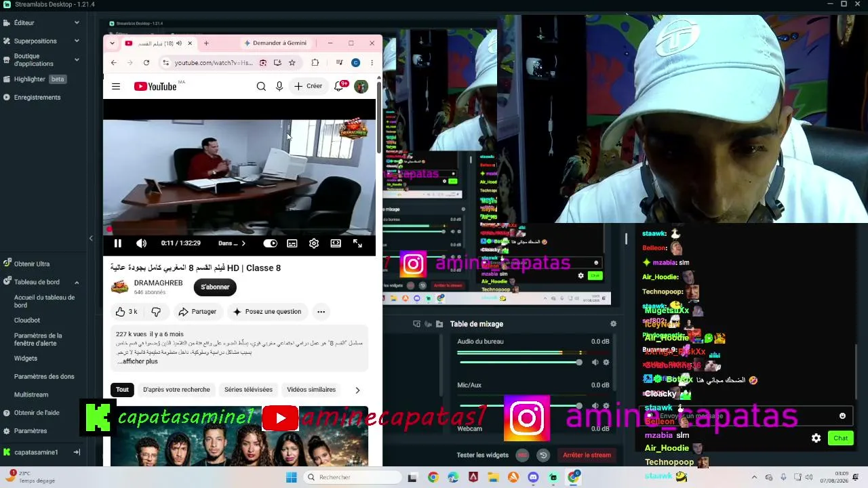The image size is (868, 488).
Task: Expand the Superpositions sidebar chevron
Action: 77,41
